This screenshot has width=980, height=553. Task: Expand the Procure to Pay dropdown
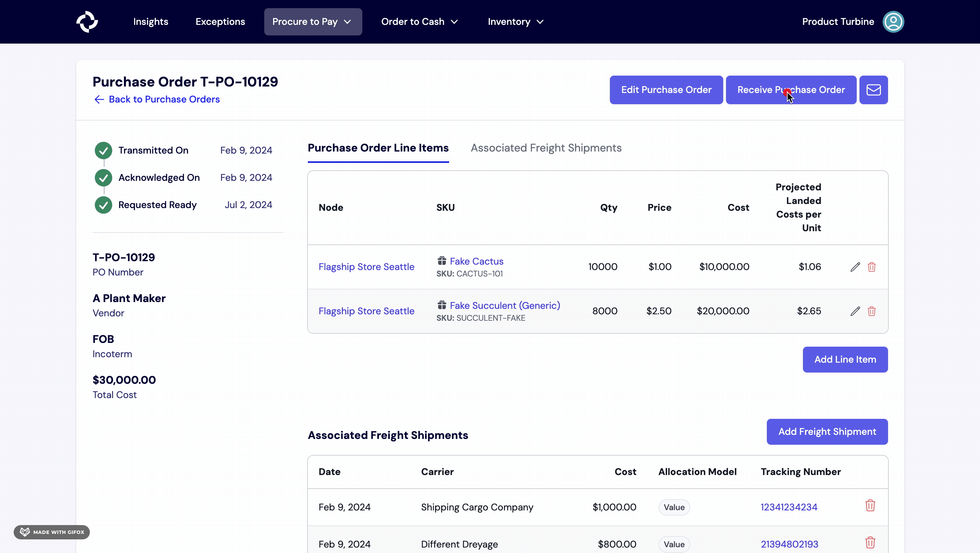coord(313,22)
